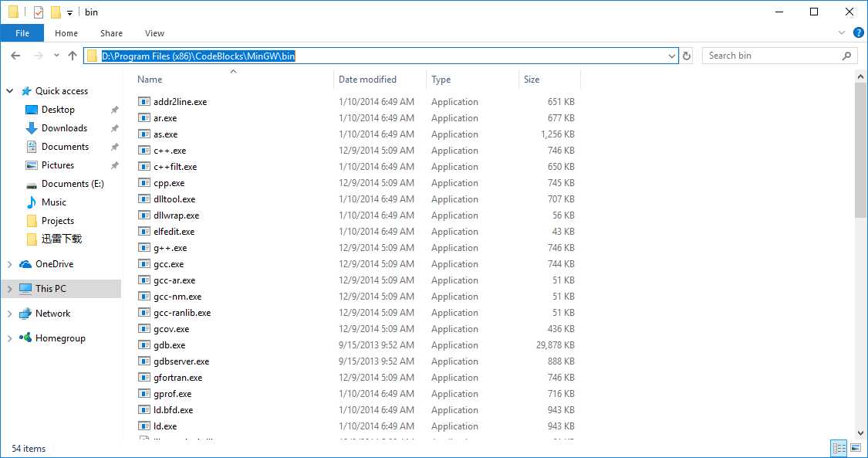Switch to Large icons view button
868x458 pixels.
(x=854, y=449)
